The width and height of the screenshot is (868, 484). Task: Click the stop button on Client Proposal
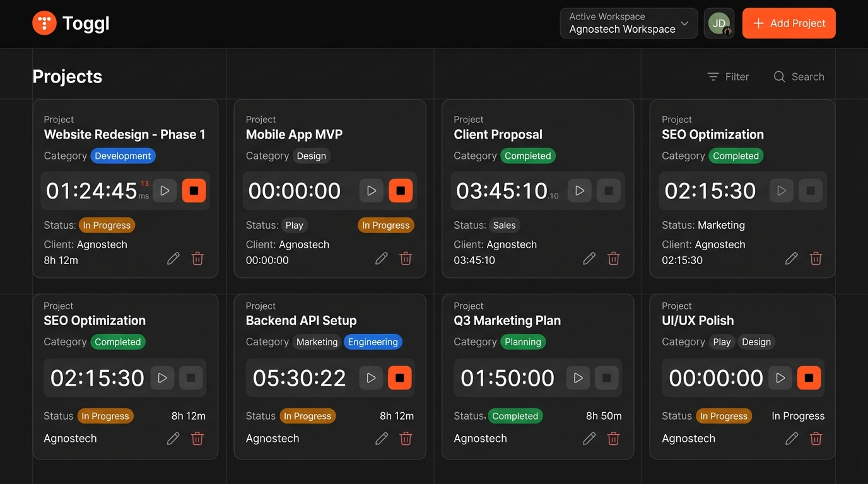point(609,190)
